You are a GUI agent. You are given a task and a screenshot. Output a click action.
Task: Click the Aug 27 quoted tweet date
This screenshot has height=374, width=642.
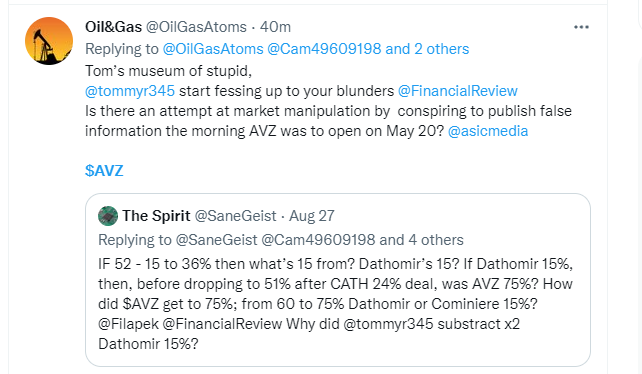(312, 216)
